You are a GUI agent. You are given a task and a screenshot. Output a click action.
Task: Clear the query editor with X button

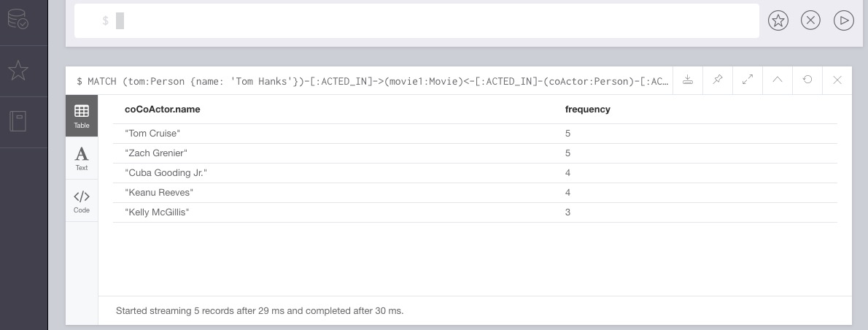tap(810, 21)
